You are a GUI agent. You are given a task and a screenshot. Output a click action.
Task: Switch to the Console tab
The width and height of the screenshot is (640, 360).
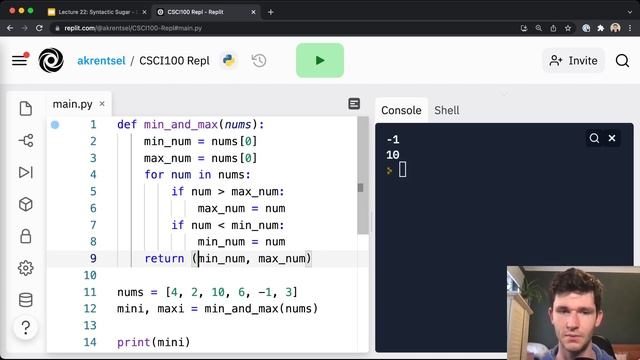pyautogui.click(x=401, y=110)
